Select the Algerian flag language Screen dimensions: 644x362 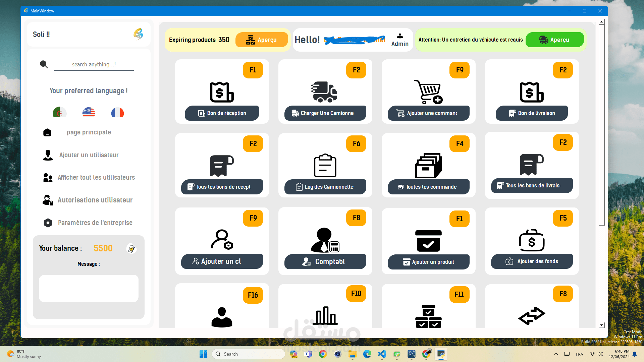(59, 113)
